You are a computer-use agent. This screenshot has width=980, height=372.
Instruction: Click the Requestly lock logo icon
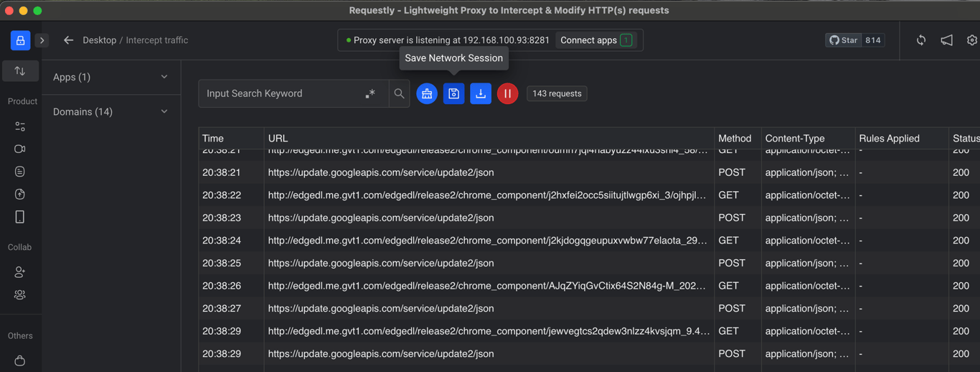(x=20, y=40)
